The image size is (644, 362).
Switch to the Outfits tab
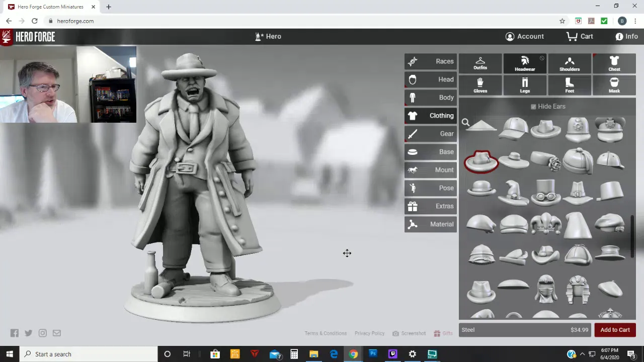[480, 63]
